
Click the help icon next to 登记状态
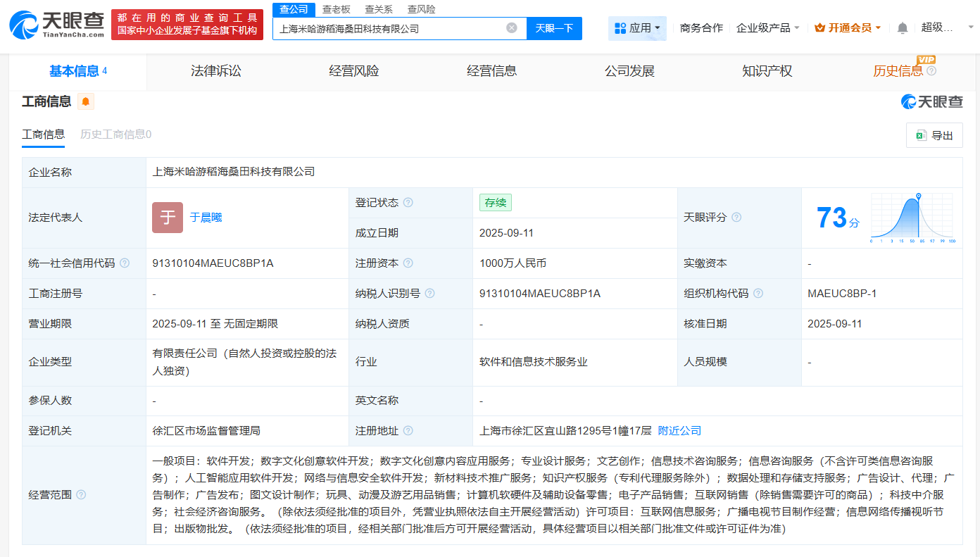pyautogui.click(x=407, y=201)
